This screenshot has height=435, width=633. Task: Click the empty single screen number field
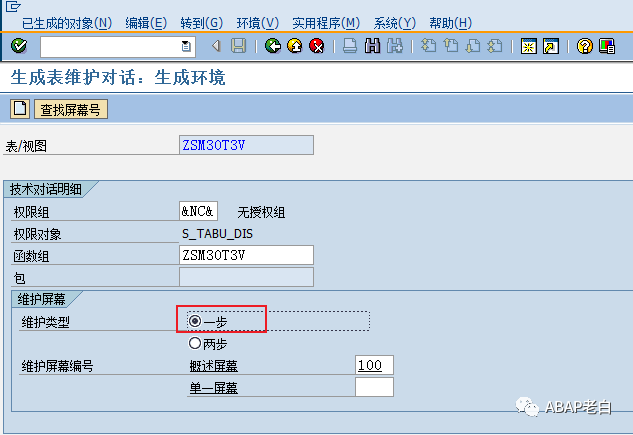click(x=374, y=387)
